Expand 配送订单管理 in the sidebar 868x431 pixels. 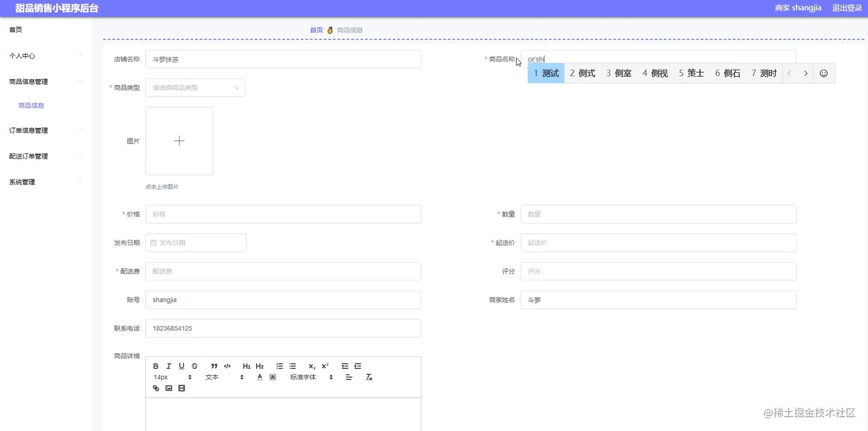pyautogui.click(x=46, y=156)
